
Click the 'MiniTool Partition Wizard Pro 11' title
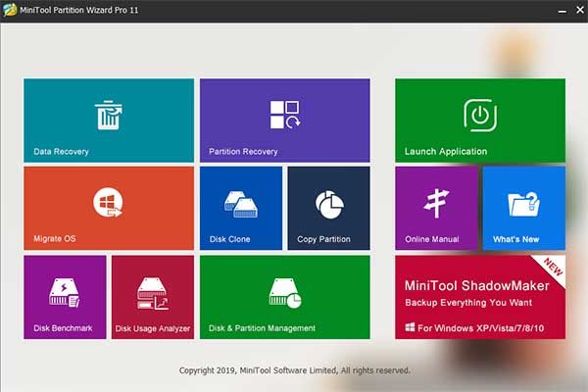79,10
